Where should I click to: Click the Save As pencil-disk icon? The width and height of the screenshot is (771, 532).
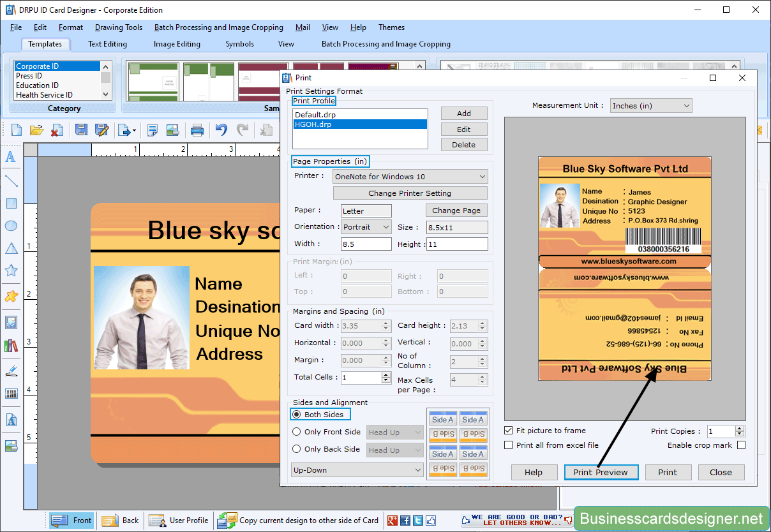pos(101,130)
